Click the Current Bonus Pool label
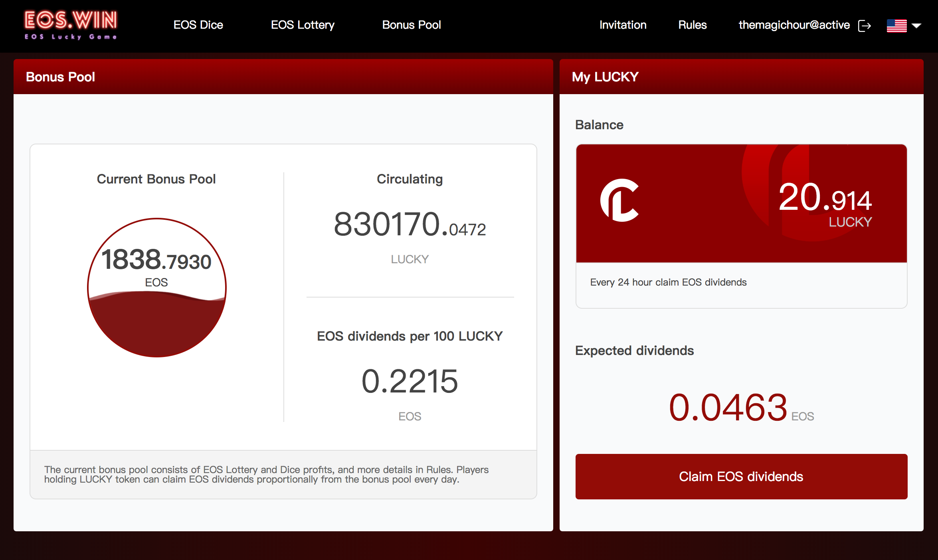 [156, 179]
